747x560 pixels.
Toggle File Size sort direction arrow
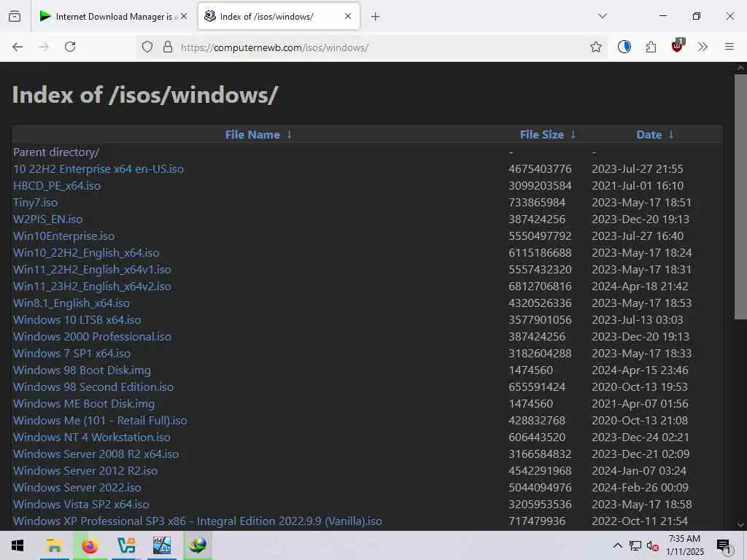[x=573, y=134]
